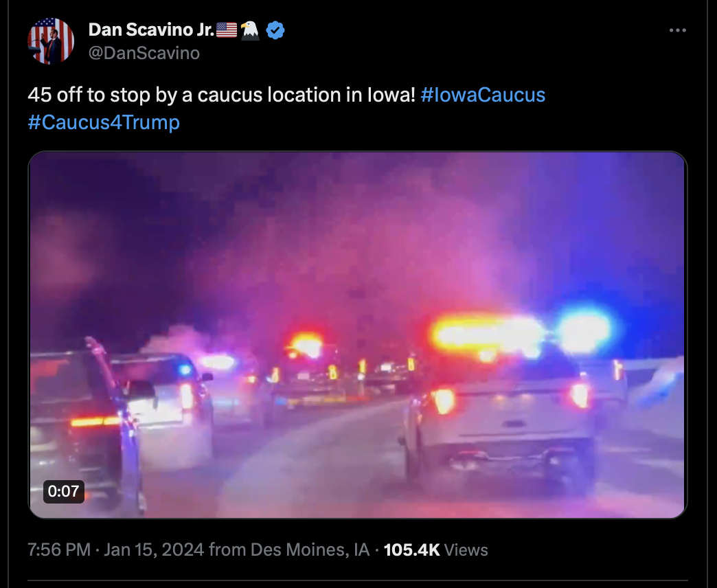The height and width of the screenshot is (588, 717).
Task: Click the blue verified checkmark badge
Action: 275,30
